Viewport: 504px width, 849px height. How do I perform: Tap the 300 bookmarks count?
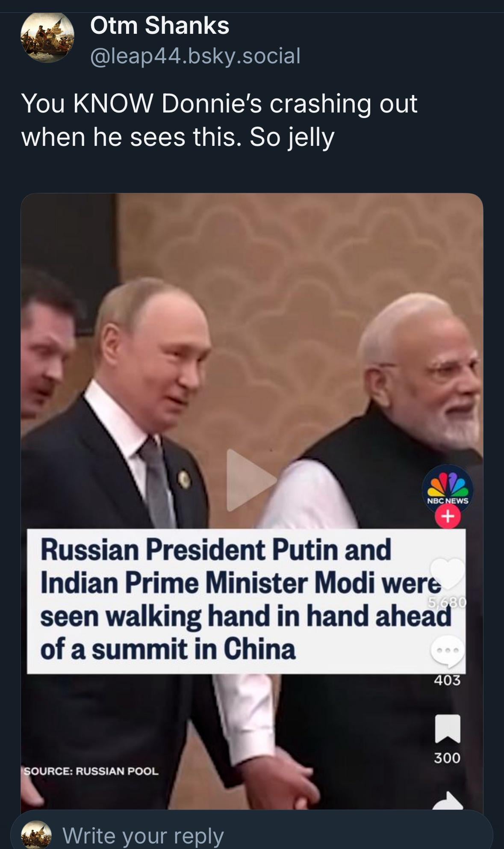pyautogui.click(x=447, y=758)
